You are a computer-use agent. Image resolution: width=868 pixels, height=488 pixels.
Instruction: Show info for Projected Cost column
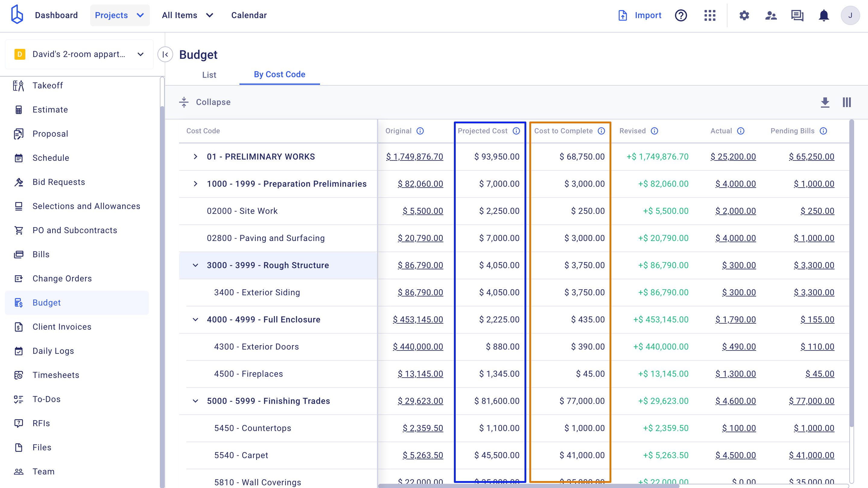(516, 131)
